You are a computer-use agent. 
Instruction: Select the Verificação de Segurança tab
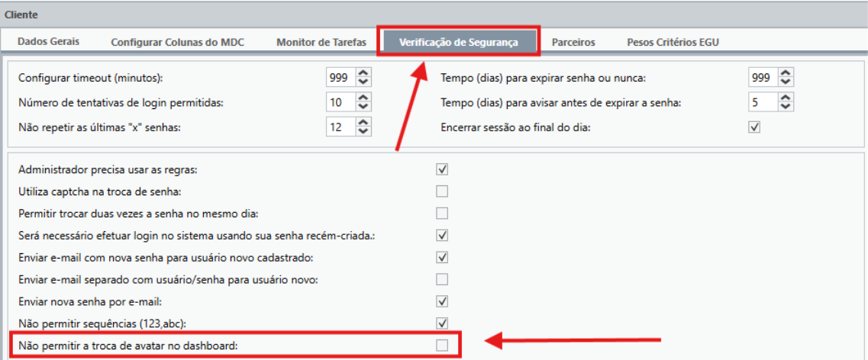[x=458, y=42]
